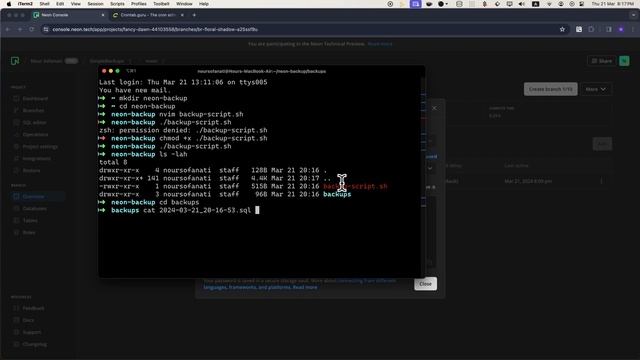Open Tables in Neon sidebar
Screen dimensions: 640x360
pyautogui.click(x=30, y=220)
